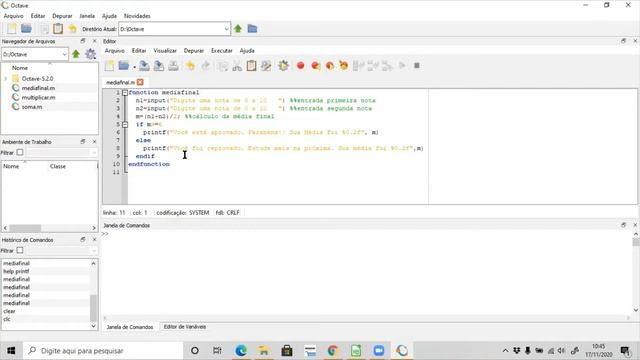Undock the Editor panel
The width and height of the screenshot is (640, 360).
(x=623, y=41)
